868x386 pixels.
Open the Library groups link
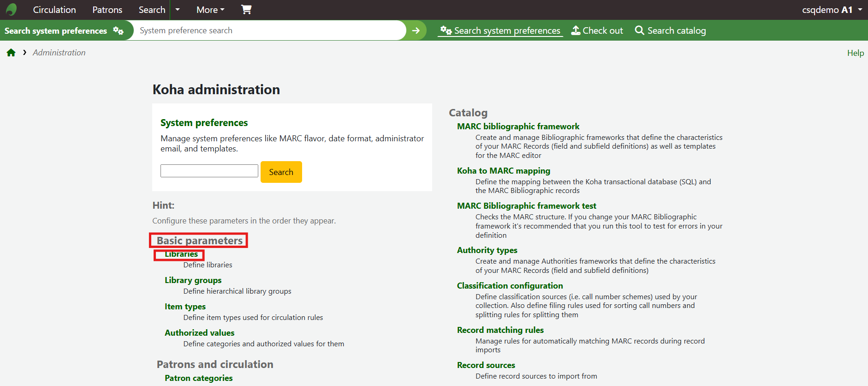pyautogui.click(x=193, y=280)
